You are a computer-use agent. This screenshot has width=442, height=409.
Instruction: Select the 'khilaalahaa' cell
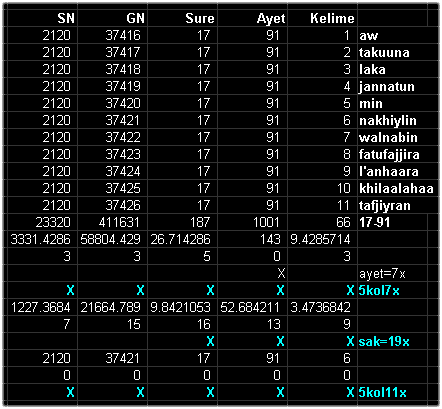(398, 188)
